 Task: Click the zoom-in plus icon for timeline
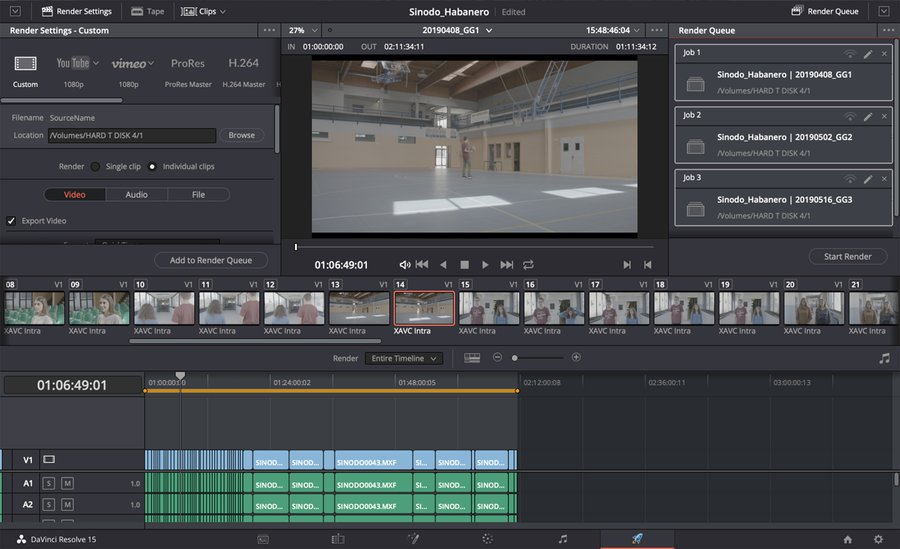[x=576, y=358]
